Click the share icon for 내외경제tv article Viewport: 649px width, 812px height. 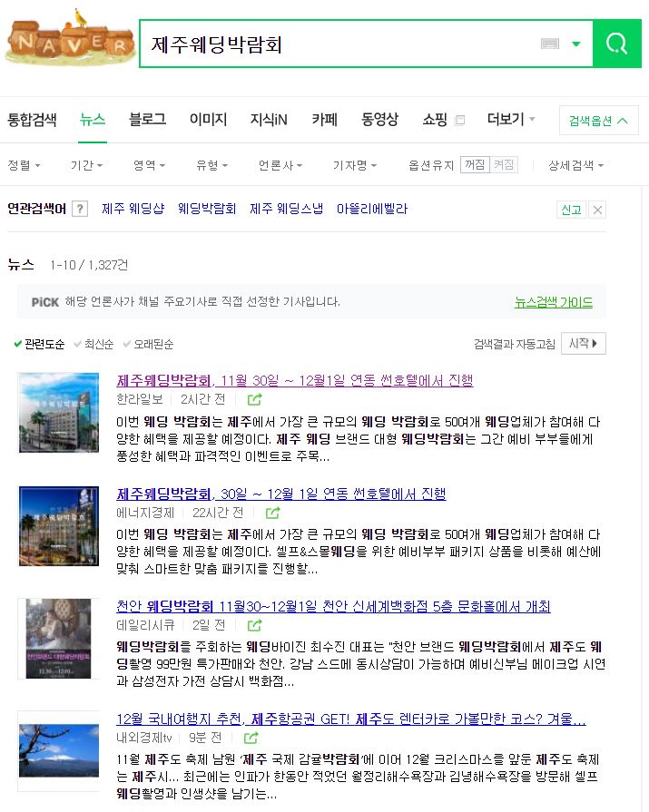[x=251, y=738]
